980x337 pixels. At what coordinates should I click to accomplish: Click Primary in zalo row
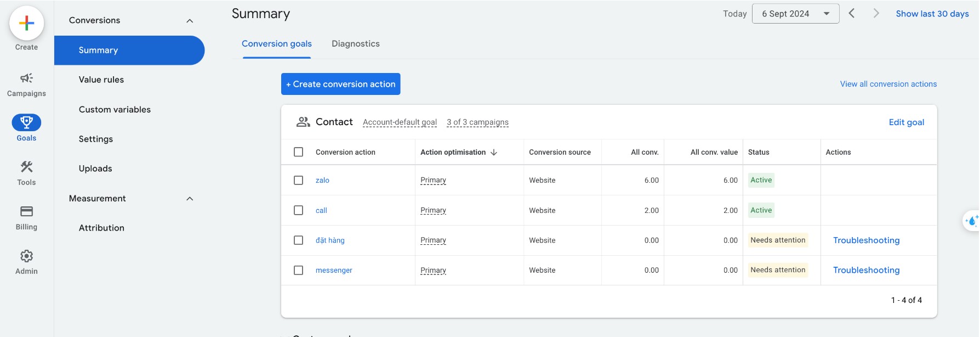(x=433, y=180)
